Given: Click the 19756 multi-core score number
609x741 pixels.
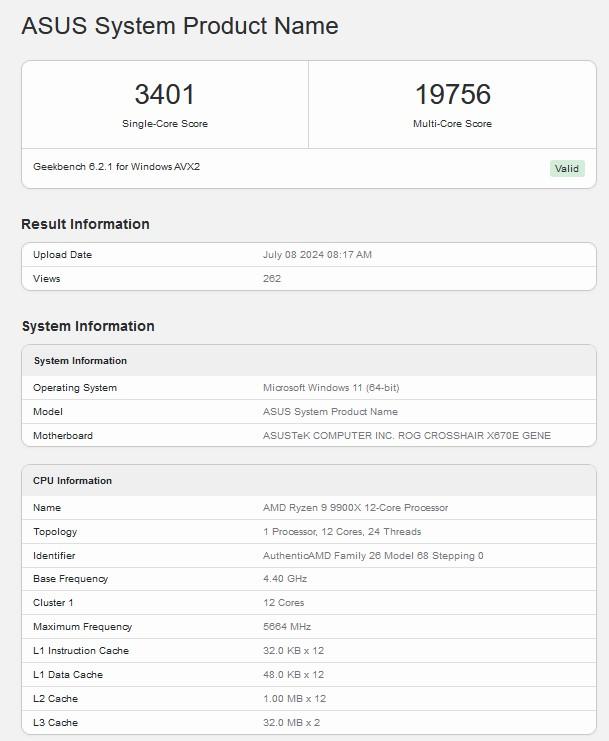Looking at the screenshot, I should pos(452,94).
